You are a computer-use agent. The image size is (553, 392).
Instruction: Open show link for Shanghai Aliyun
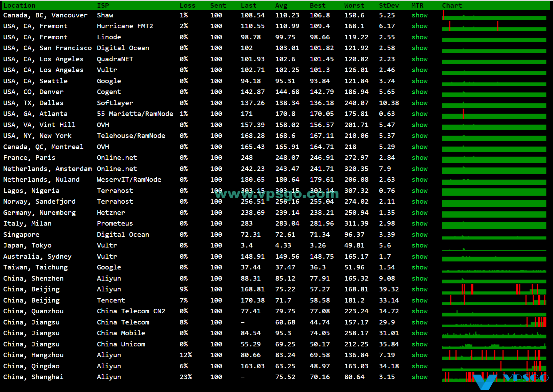(420, 377)
